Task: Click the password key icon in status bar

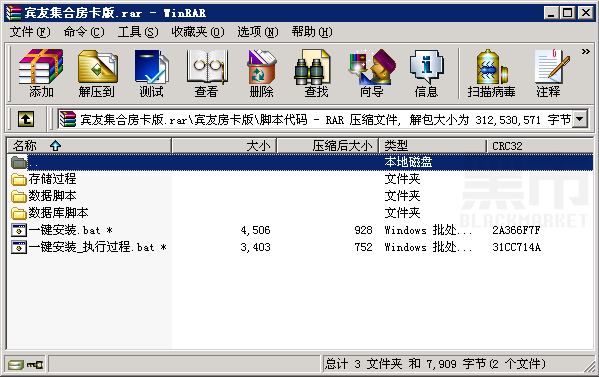Action: point(35,365)
